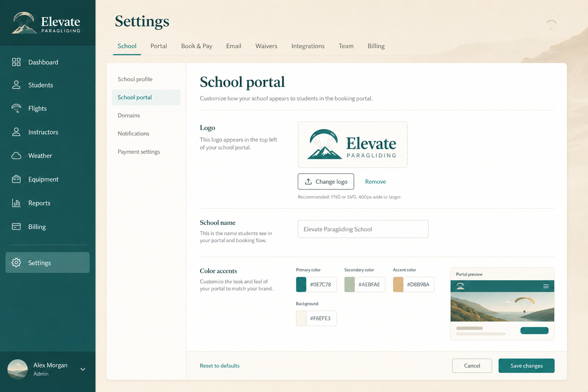Select the Equipment briefcase icon
The width and height of the screenshot is (588, 392).
pyautogui.click(x=16, y=179)
